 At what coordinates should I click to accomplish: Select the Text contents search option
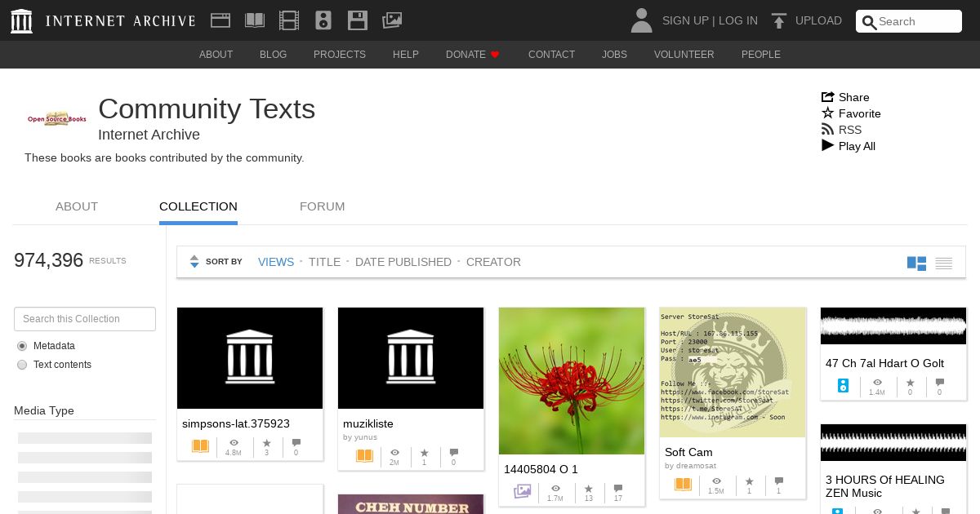pyautogui.click(x=22, y=365)
